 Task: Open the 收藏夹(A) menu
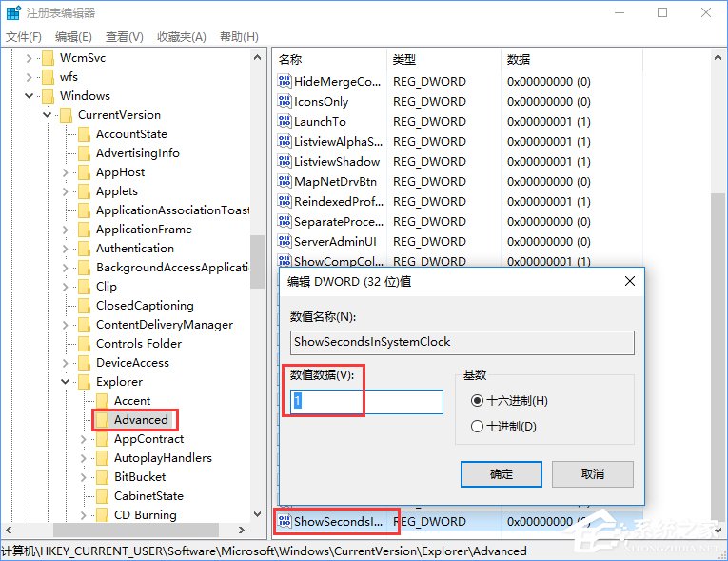pyautogui.click(x=182, y=37)
